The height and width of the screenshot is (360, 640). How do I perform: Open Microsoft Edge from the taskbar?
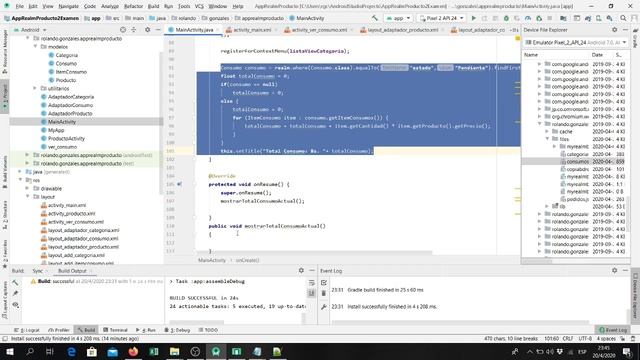click(71, 351)
